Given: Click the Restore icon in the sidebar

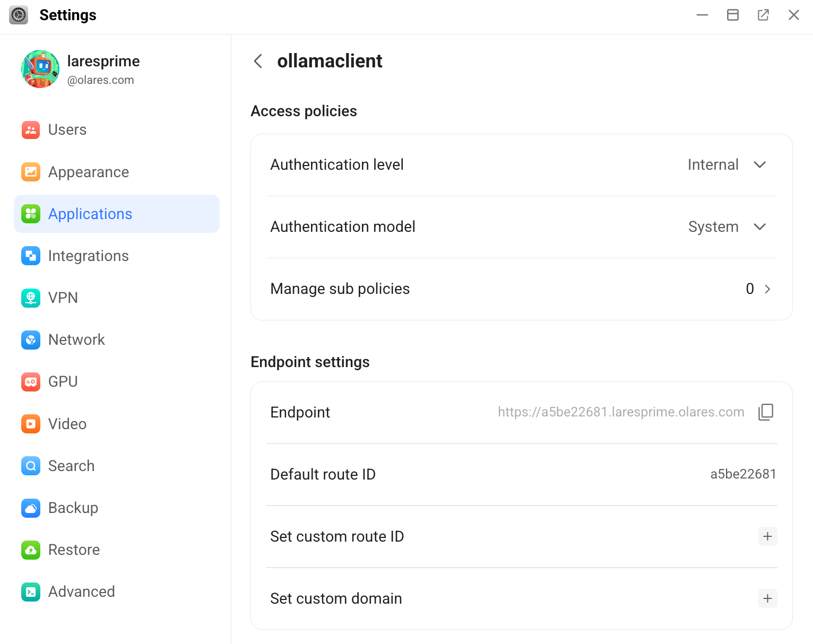Looking at the screenshot, I should (31, 550).
